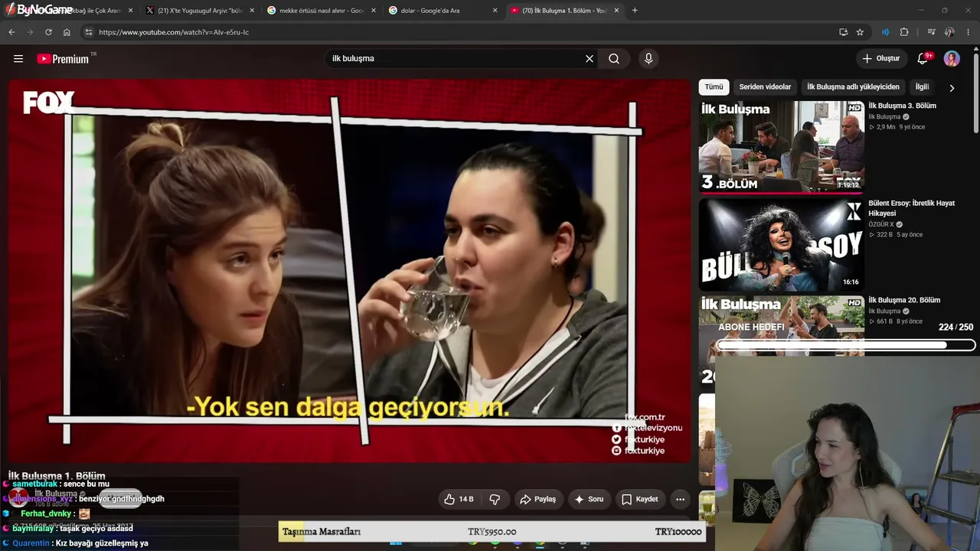Like the video with 14 B likes
The width and height of the screenshot is (980, 551).
coord(459,499)
